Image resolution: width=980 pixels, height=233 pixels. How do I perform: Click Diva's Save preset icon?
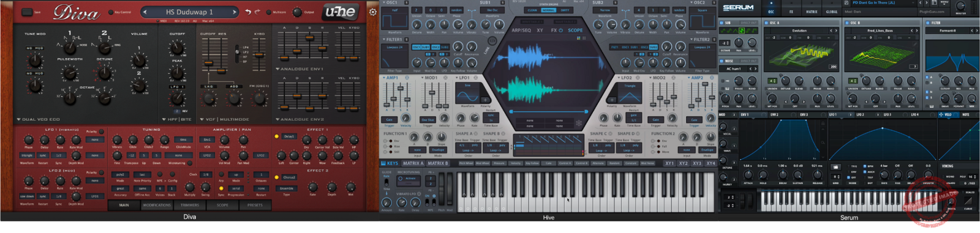point(27,12)
